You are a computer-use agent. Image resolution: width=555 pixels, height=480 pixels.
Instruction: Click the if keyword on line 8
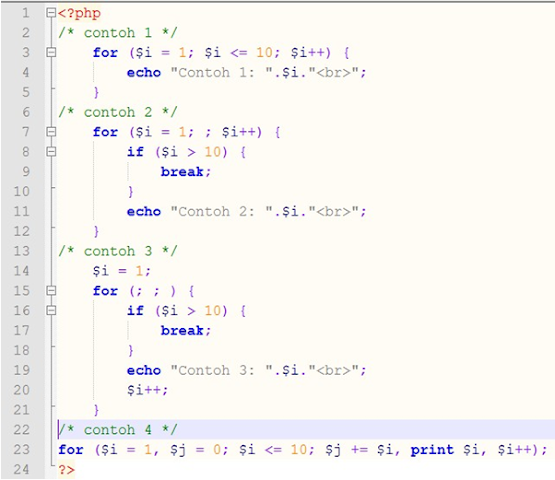click(135, 152)
